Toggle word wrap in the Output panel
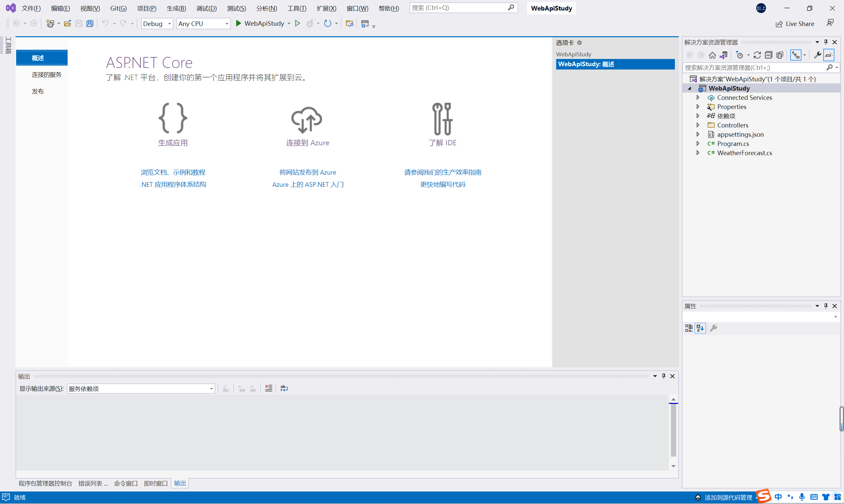The height and width of the screenshot is (504, 844). pyautogui.click(x=284, y=388)
